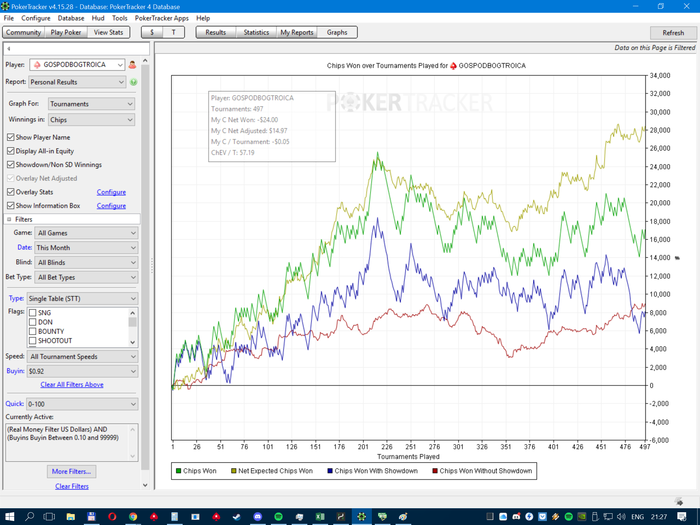Viewport: 700px width, 525px height.
Task: Open the Date filter dropdown
Action: [x=87, y=248]
